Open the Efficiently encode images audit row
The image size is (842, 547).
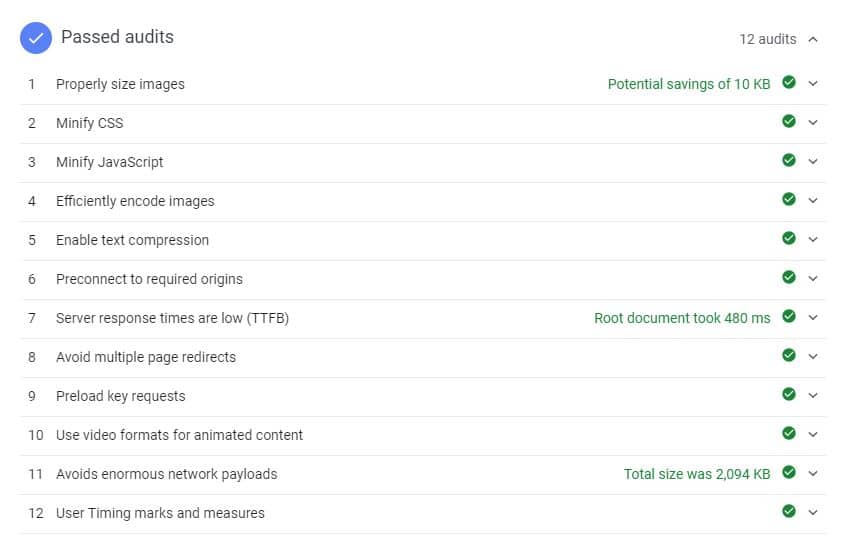[423, 202]
